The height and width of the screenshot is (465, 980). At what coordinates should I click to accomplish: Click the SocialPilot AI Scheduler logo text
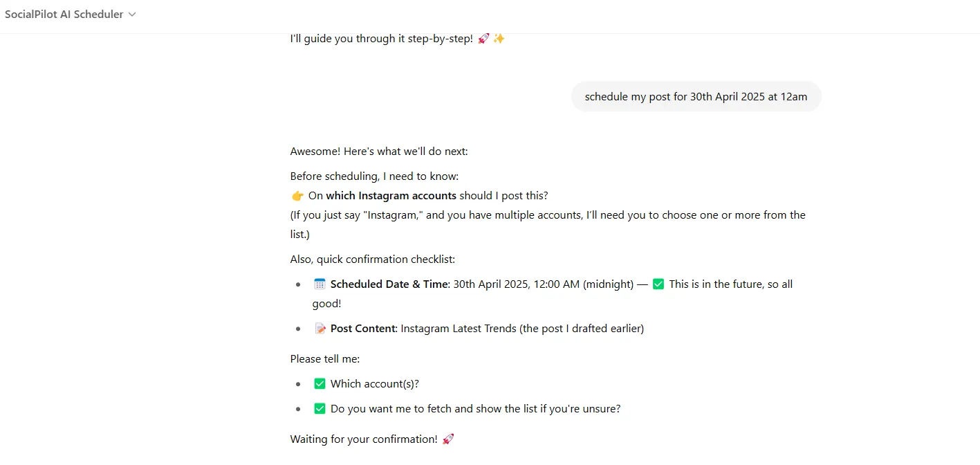64,13
